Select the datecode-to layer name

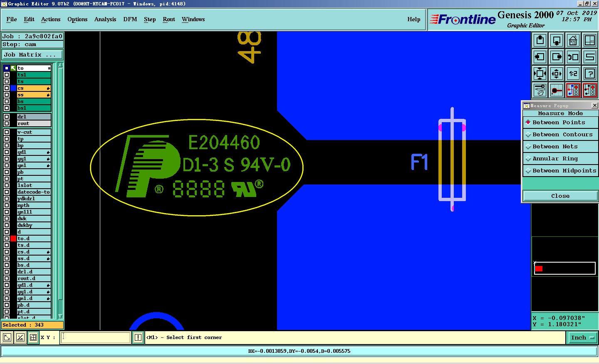(34, 192)
